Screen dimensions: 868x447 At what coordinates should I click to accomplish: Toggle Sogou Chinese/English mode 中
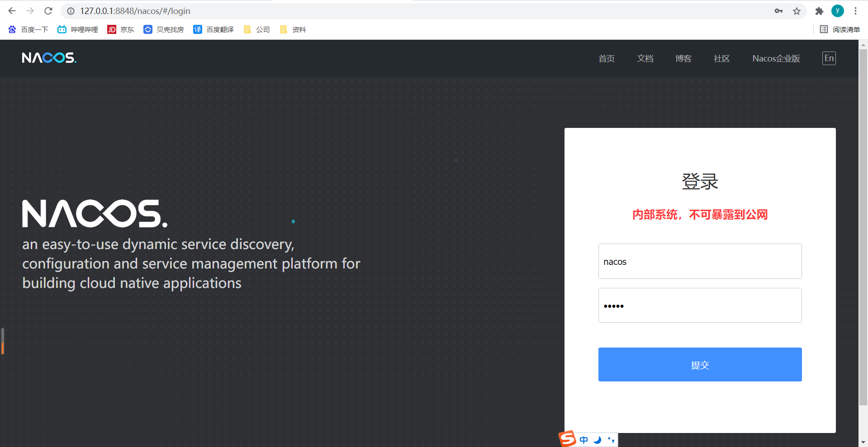(x=584, y=440)
